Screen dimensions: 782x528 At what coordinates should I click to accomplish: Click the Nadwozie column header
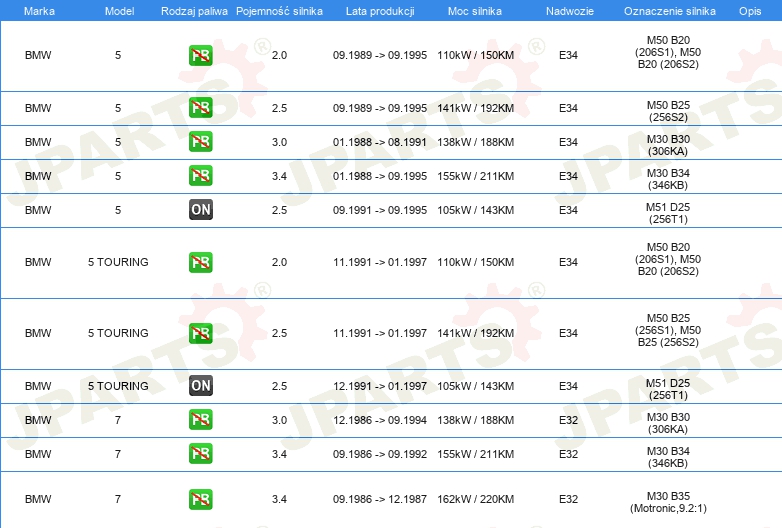[570, 11]
